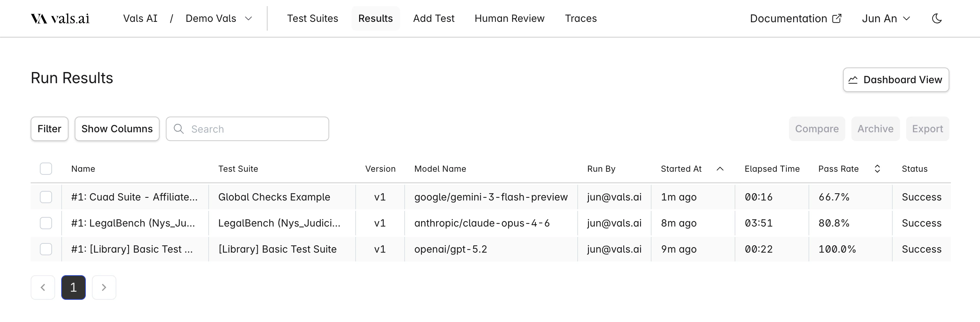Expand the Demo Vals project dropdown
This screenshot has height=322, width=980.
(219, 18)
